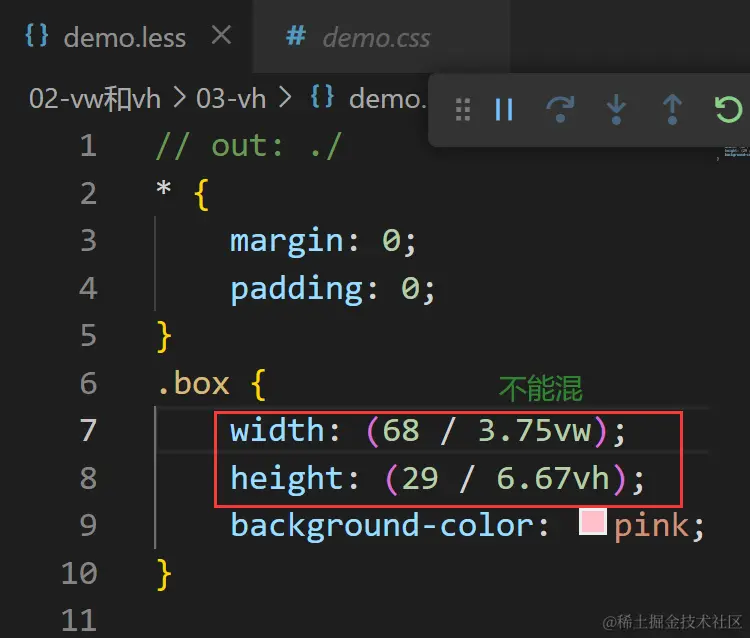Click the hash icon on demo.css tab
750x638 pixels.
pyautogui.click(x=296, y=36)
